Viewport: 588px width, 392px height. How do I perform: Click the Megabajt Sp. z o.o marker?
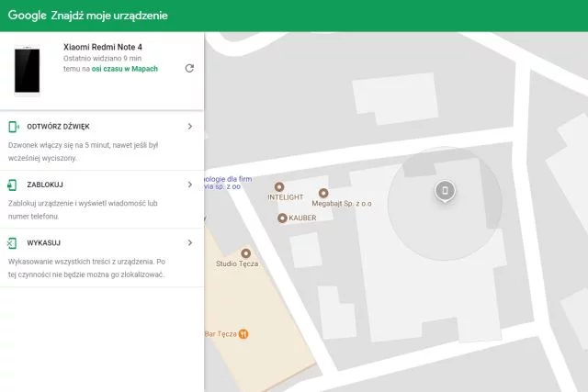tap(323, 193)
